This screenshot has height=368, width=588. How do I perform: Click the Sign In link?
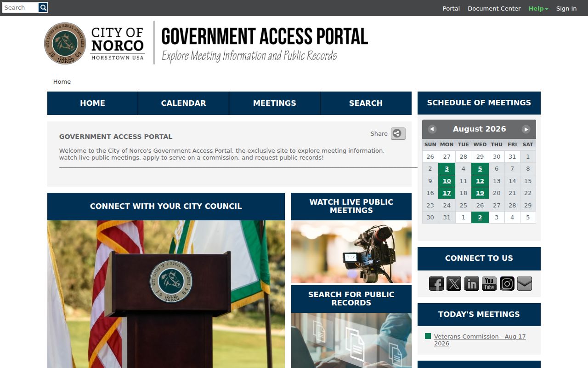(x=566, y=8)
